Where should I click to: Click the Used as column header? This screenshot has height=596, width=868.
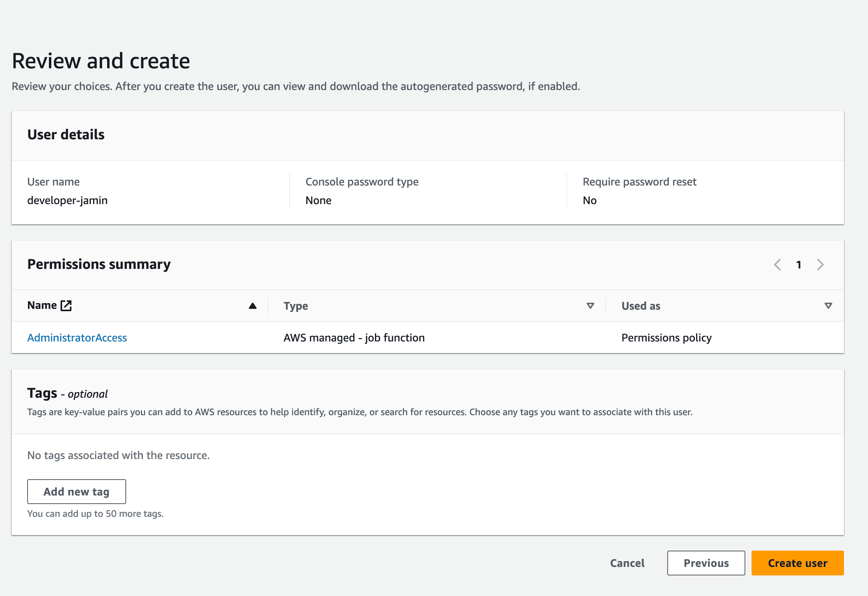click(641, 306)
